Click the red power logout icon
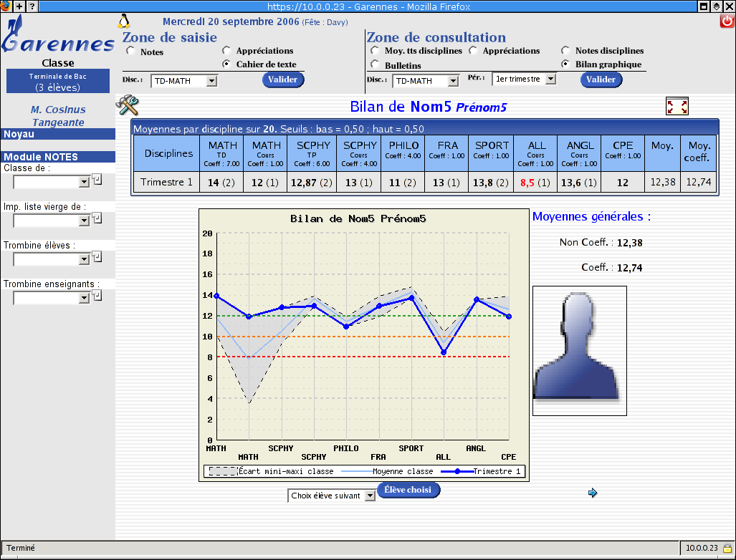 pyautogui.click(x=727, y=21)
